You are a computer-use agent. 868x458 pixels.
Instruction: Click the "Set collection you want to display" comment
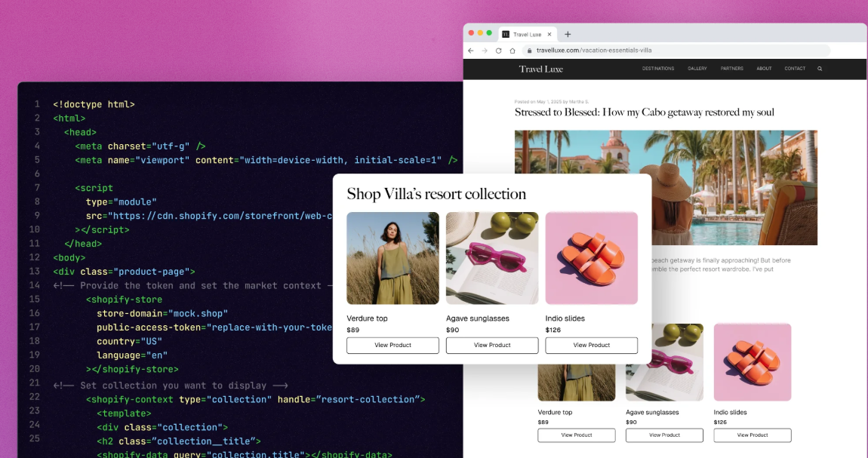point(171,386)
